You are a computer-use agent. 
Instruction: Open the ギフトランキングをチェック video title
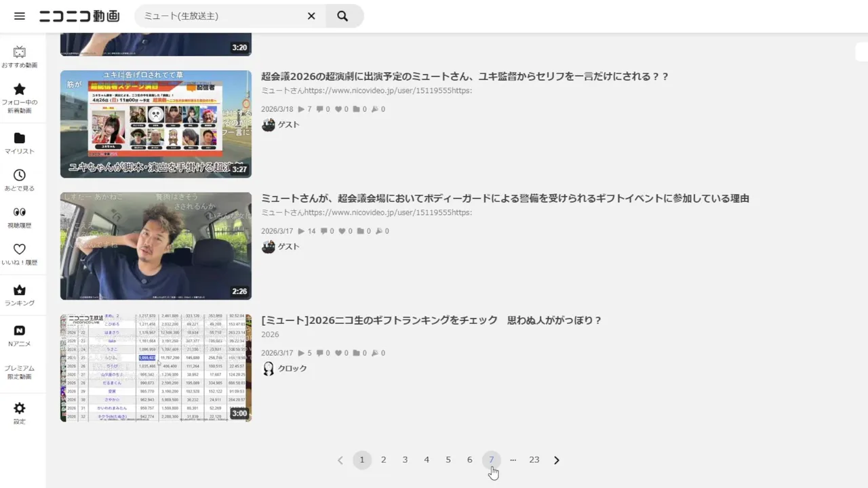pos(431,321)
